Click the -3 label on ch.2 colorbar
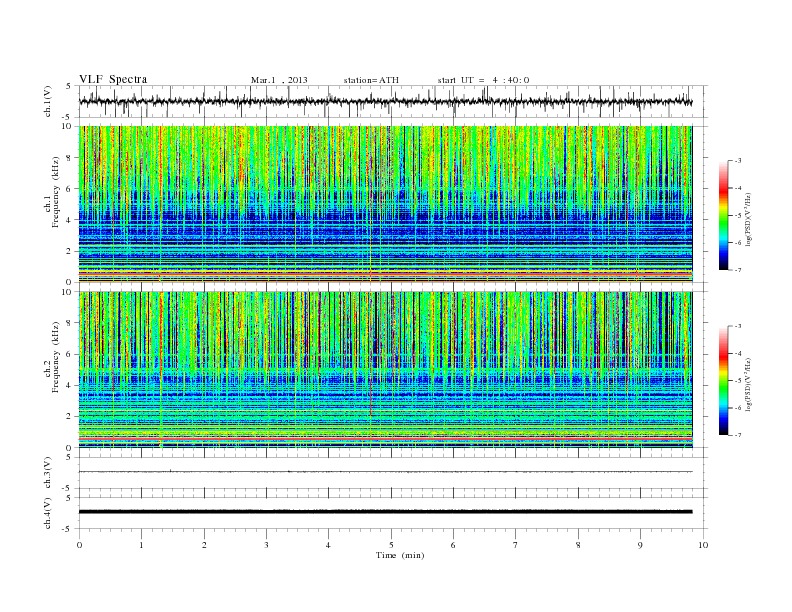Image resolution: width=792 pixels, height=612 pixels. coord(737,326)
